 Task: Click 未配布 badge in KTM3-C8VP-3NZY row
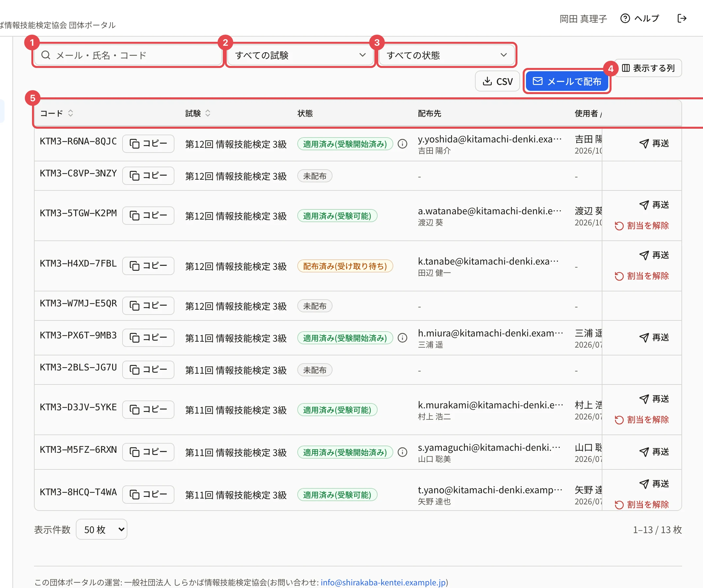pyautogui.click(x=315, y=176)
